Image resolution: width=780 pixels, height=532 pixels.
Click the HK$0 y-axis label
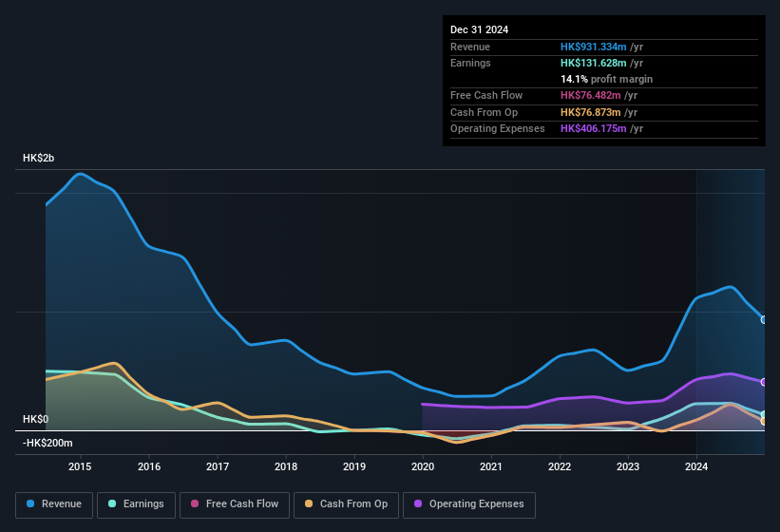tap(36, 419)
